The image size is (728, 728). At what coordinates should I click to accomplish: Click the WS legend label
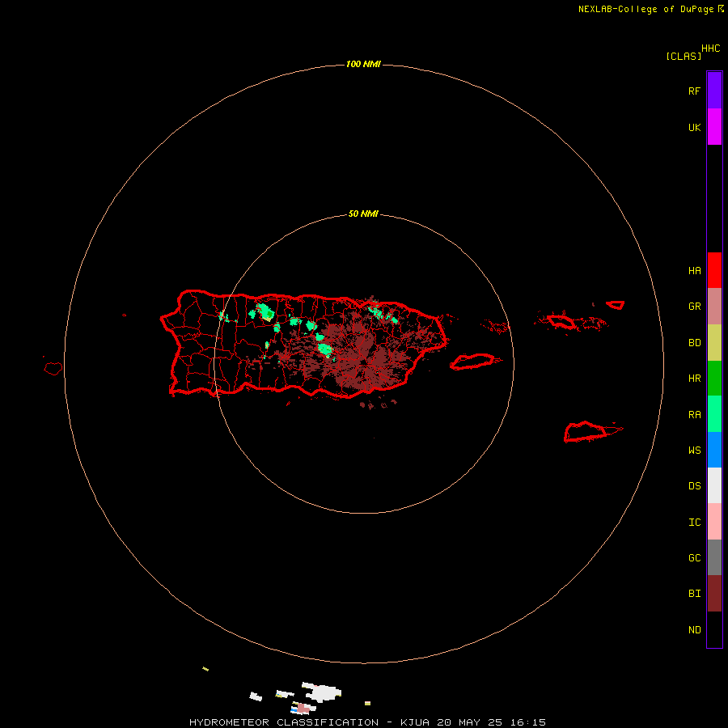[694, 451]
